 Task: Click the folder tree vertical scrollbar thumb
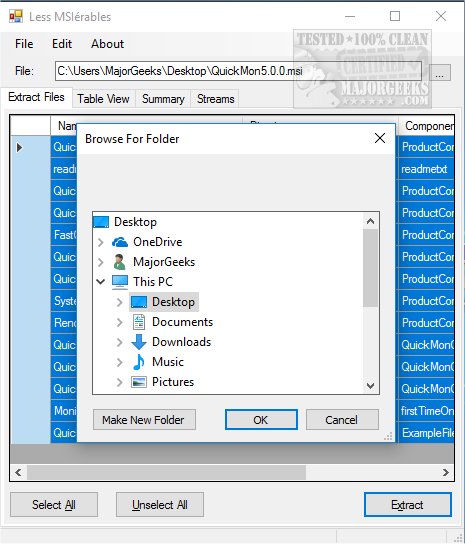pos(370,268)
